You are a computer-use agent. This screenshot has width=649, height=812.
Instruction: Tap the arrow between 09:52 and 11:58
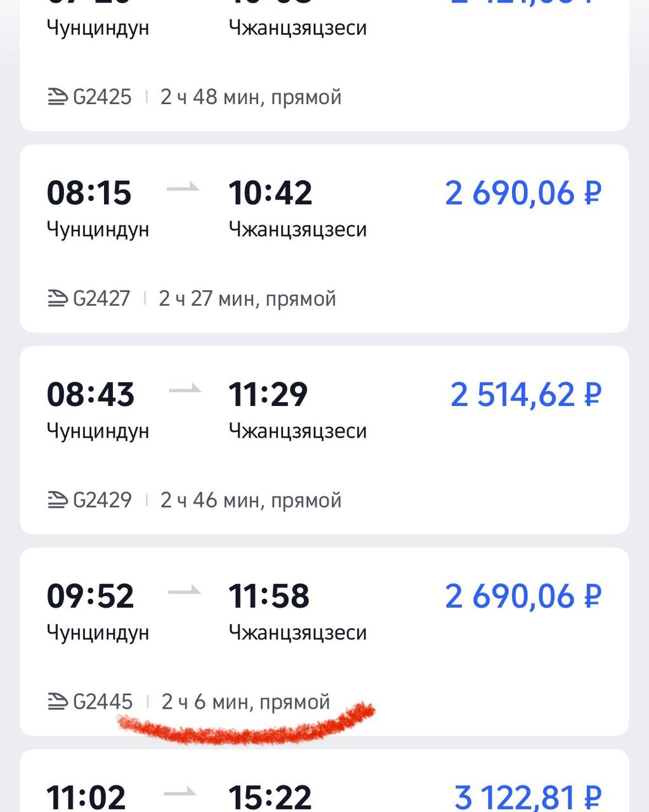[184, 591]
